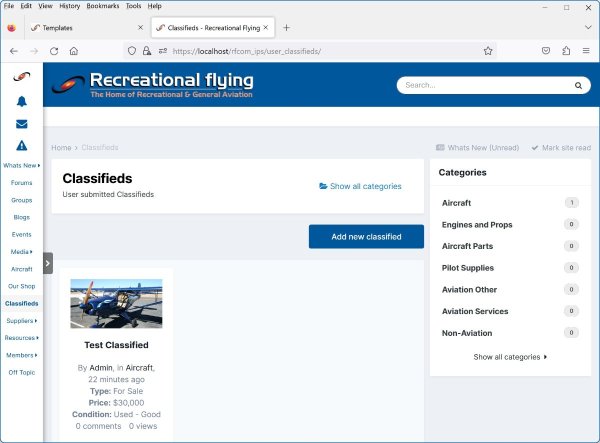
Task: Click the search magnifier icon
Action: click(x=576, y=85)
